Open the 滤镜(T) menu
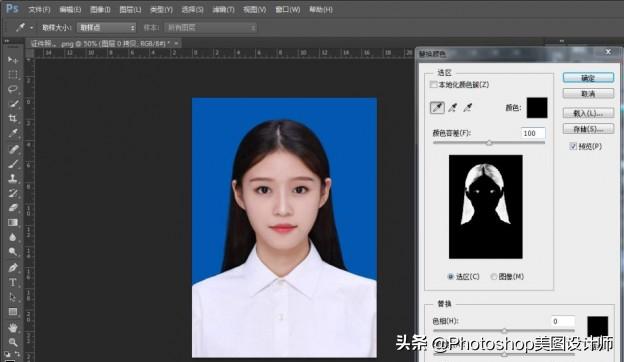624x362 pixels. 223,10
